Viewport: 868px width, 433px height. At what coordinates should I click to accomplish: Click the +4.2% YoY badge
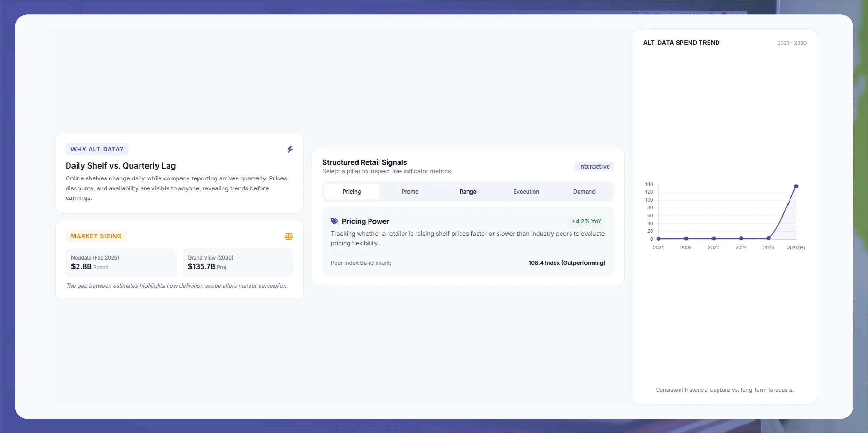(587, 221)
